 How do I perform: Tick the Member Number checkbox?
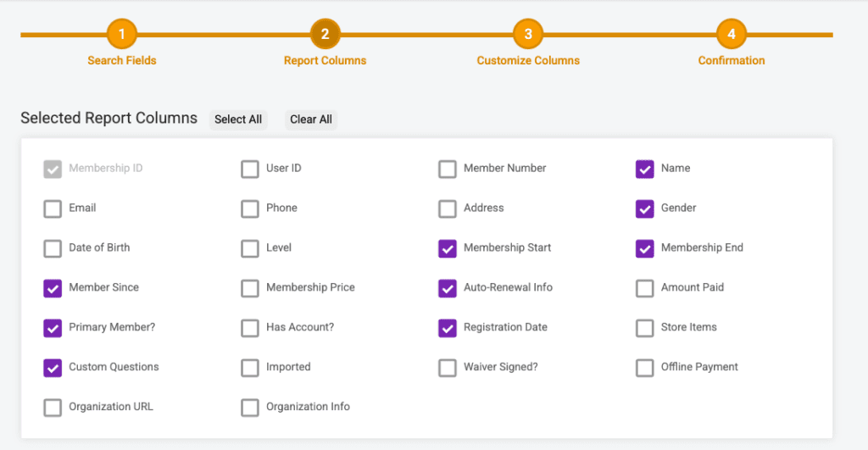pos(448,169)
